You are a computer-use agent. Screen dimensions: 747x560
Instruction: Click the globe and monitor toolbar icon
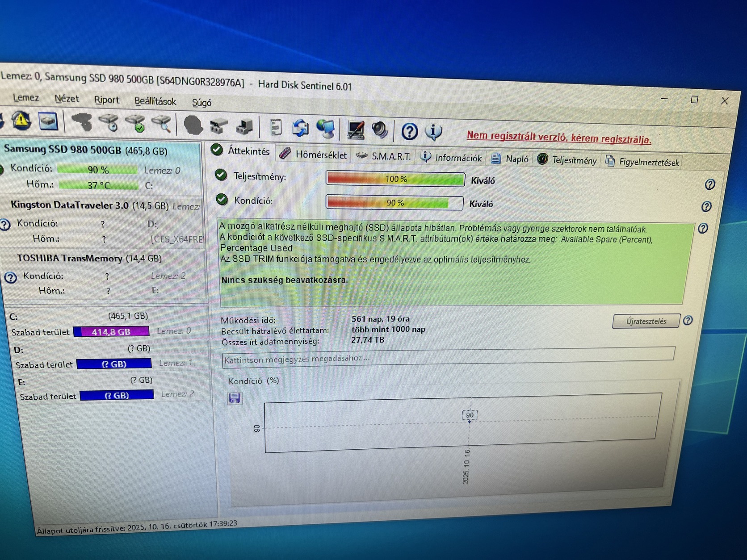326,129
